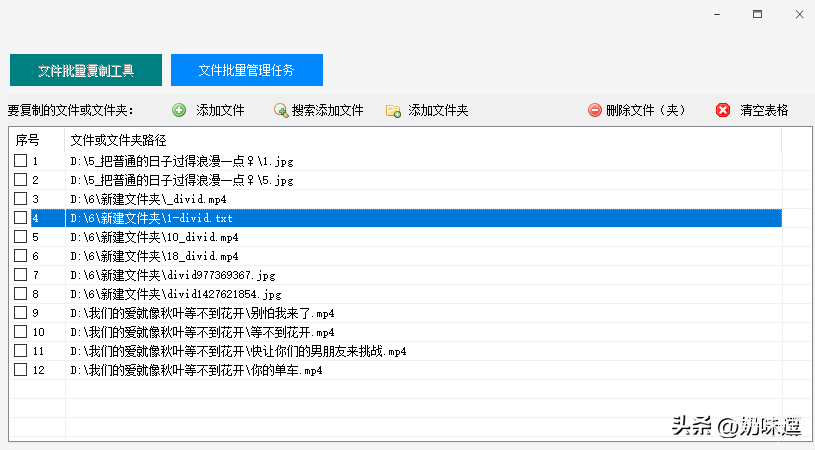The image size is (815, 450).
Task: Check the checkbox for row 7
Action: (20, 274)
